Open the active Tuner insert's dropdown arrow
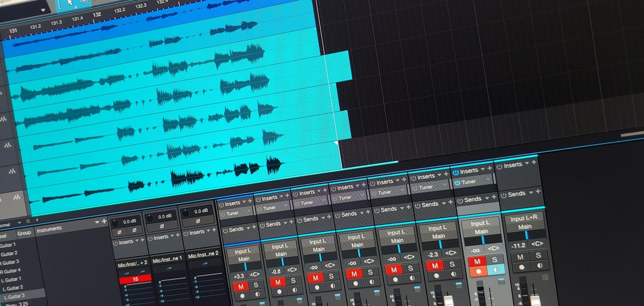This screenshot has width=644, height=306. 487,180
